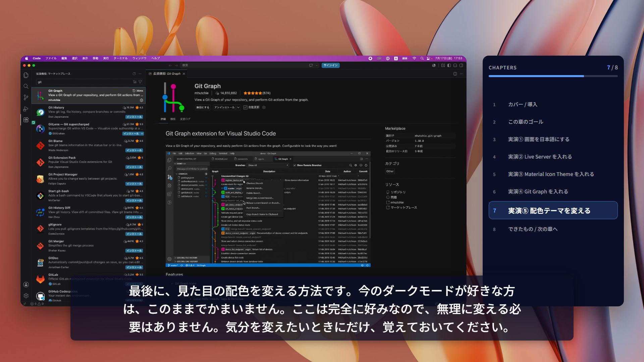Click the サインイン button

(x=331, y=65)
